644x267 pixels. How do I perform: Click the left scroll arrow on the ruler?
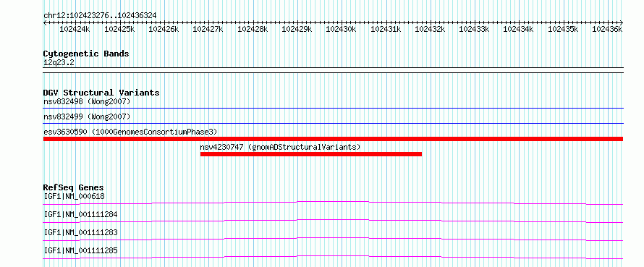click(45, 22)
